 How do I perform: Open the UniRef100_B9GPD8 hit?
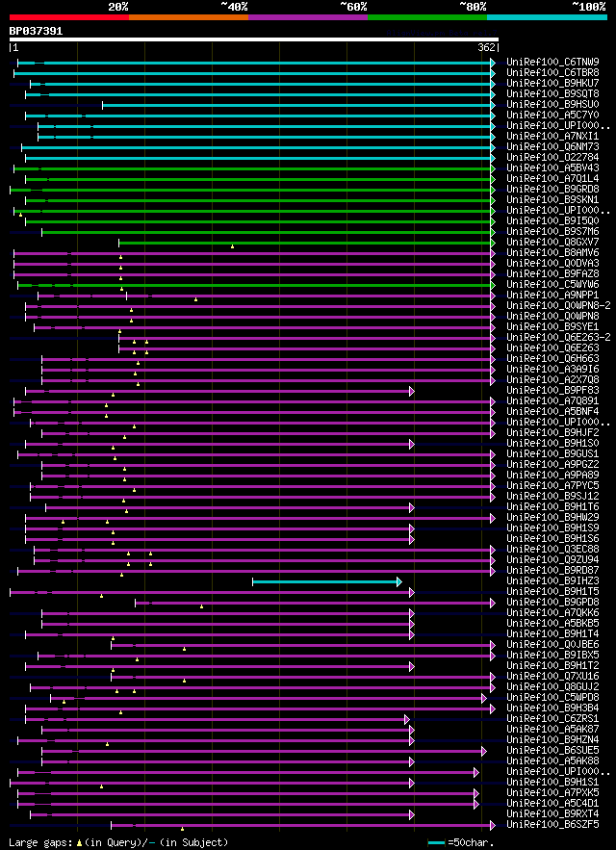pos(552,602)
